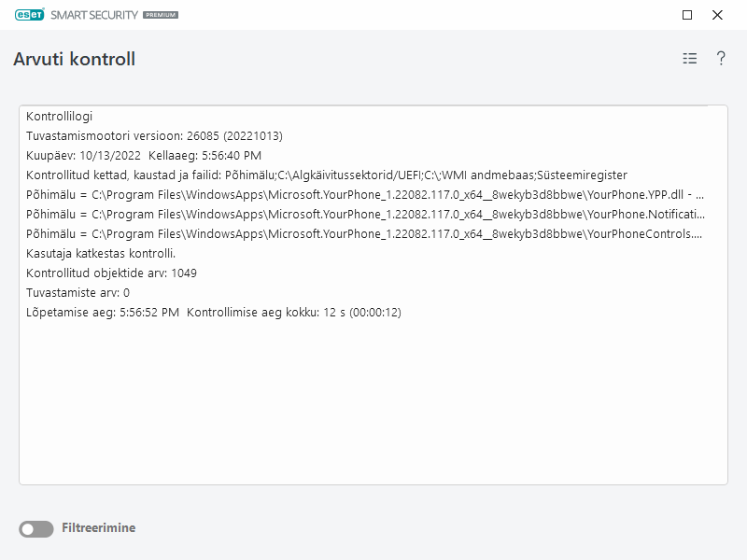Select the Kasutaja katkestas kontrolli line
The width and height of the screenshot is (747, 560).
pos(101,254)
